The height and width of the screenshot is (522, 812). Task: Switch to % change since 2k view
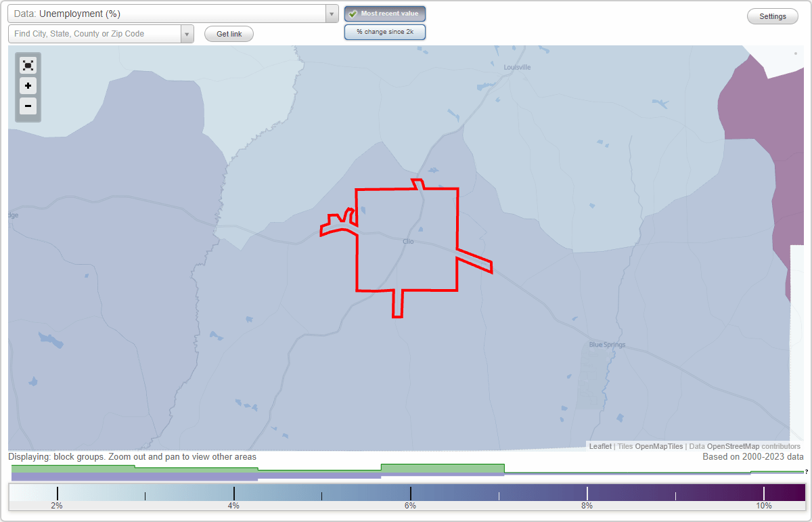[385, 31]
